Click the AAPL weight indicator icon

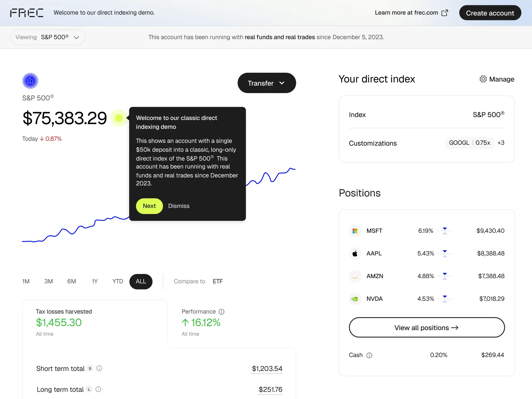click(x=445, y=254)
